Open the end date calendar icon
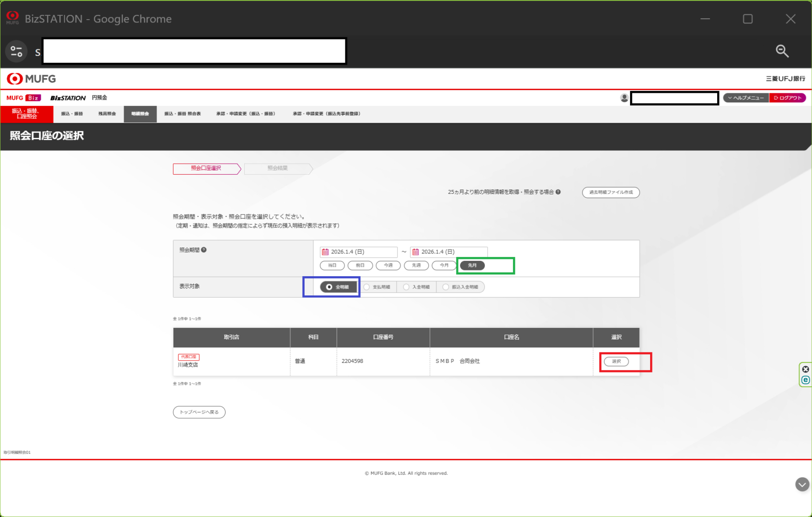Viewport: 812px width, 517px height. (415, 252)
